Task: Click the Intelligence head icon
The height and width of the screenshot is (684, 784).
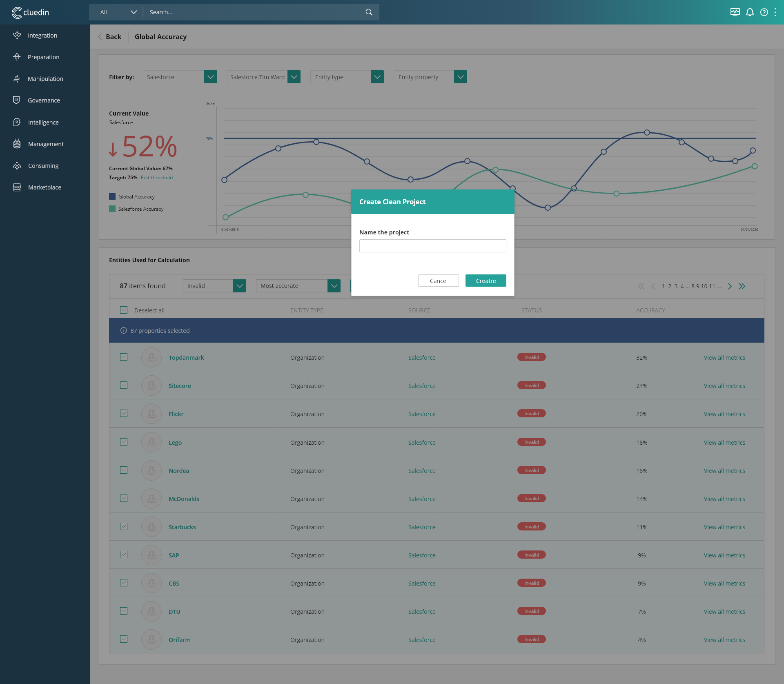Action: click(x=17, y=122)
